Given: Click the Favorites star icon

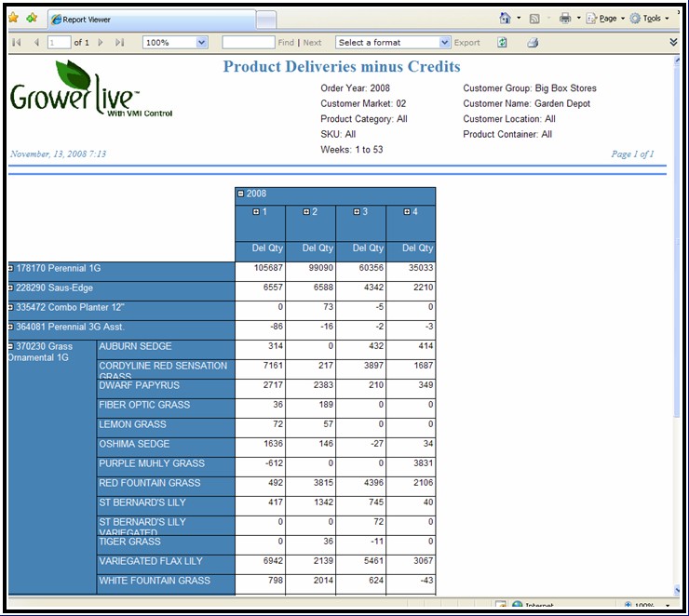Looking at the screenshot, I should (13, 18).
